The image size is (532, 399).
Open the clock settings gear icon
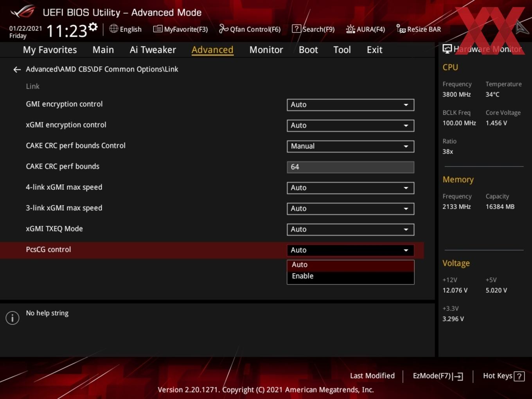(x=93, y=27)
